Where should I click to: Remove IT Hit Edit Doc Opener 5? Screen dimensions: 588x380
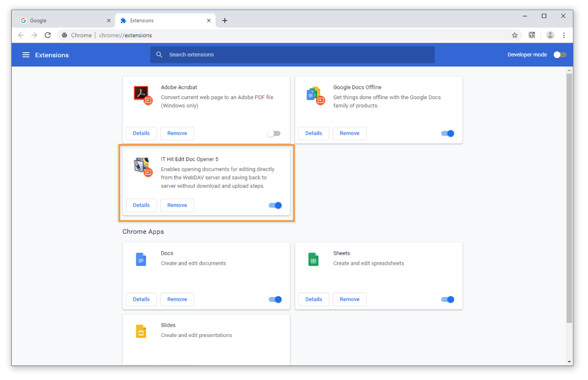pyautogui.click(x=177, y=205)
